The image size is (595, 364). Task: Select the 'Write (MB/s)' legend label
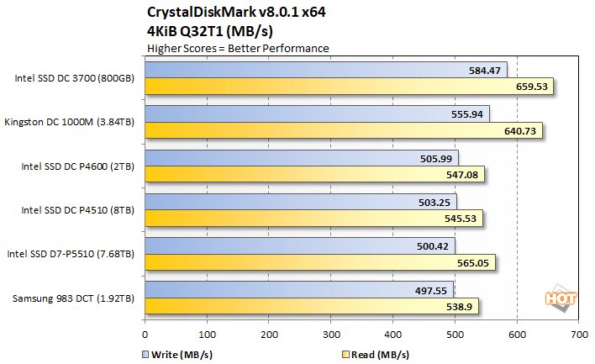[x=182, y=355]
